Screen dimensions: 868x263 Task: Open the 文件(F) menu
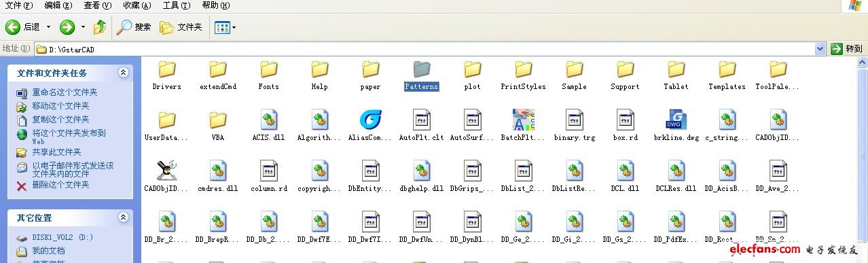pos(19,5)
